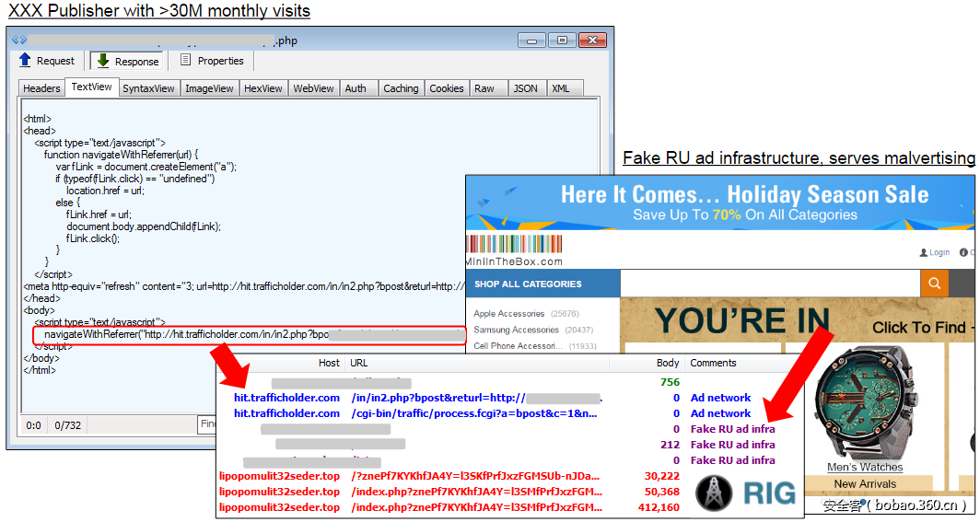Open the Properties tab

coord(212,61)
